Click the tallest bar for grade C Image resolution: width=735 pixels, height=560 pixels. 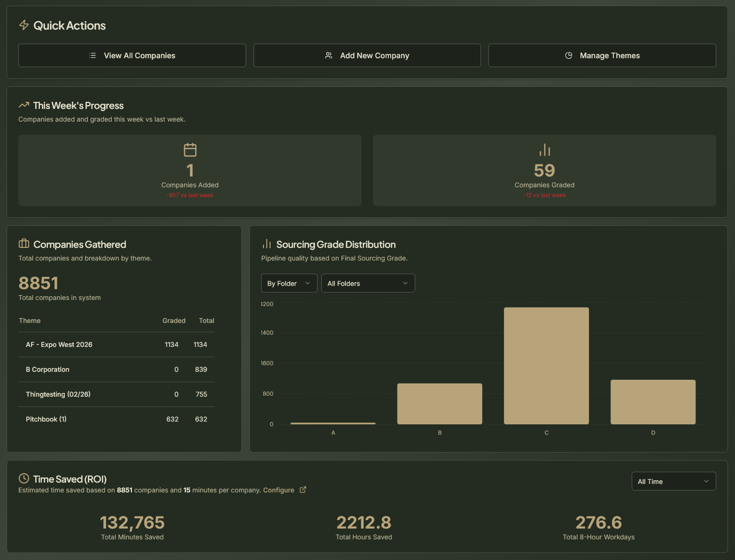546,365
